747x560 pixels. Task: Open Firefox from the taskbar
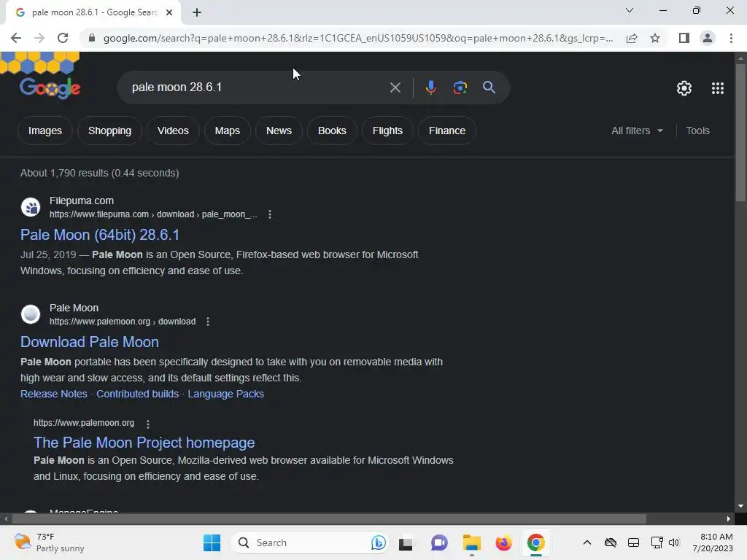pyautogui.click(x=503, y=542)
